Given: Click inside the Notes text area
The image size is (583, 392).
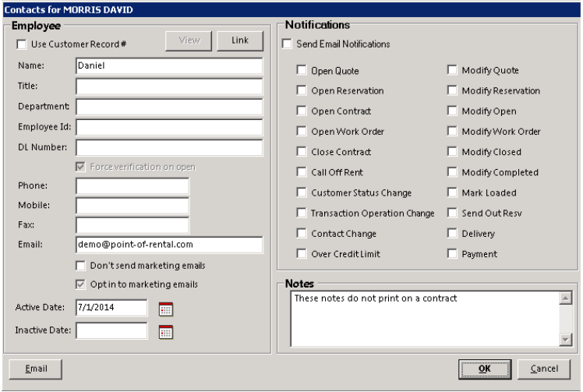Looking at the screenshot, I should click(x=425, y=319).
